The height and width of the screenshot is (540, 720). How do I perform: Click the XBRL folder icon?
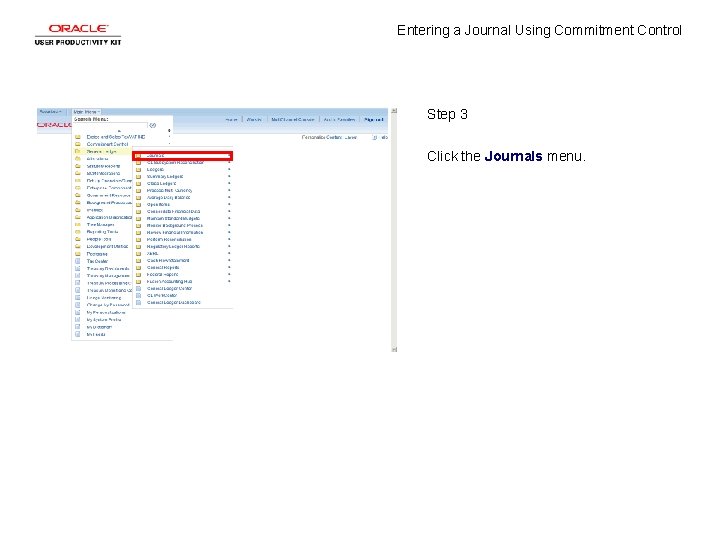(138, 253)
